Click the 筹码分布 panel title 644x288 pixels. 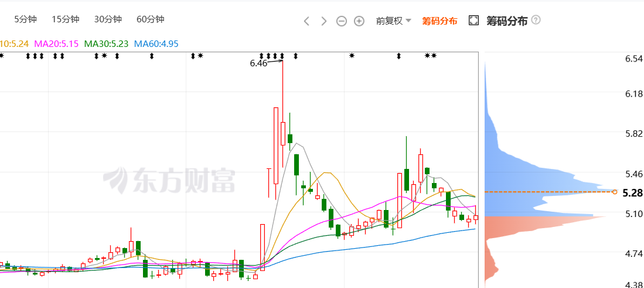pos(507,21)
